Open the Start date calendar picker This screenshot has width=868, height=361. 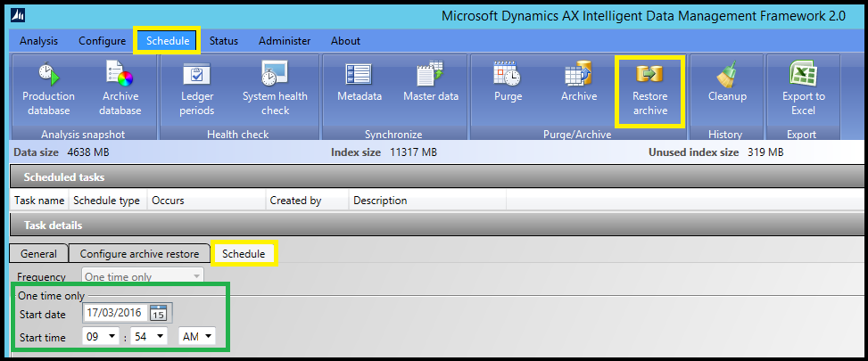[159, 313]
